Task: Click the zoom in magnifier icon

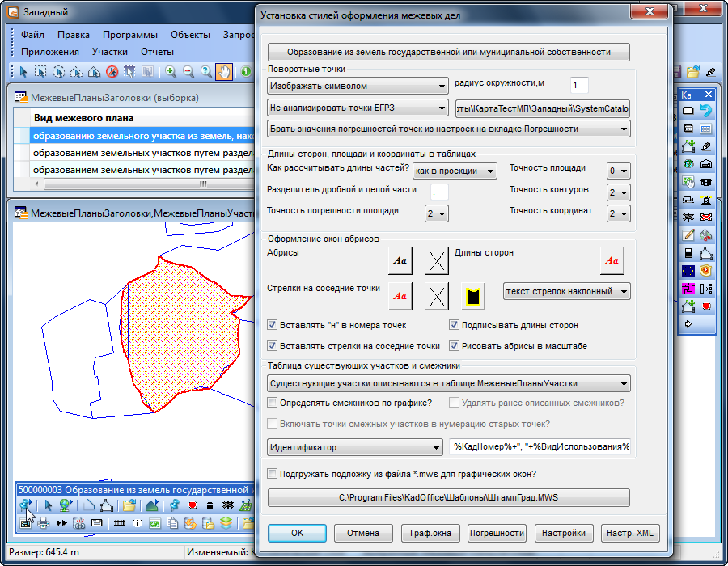Action: (x=171, y=71)
